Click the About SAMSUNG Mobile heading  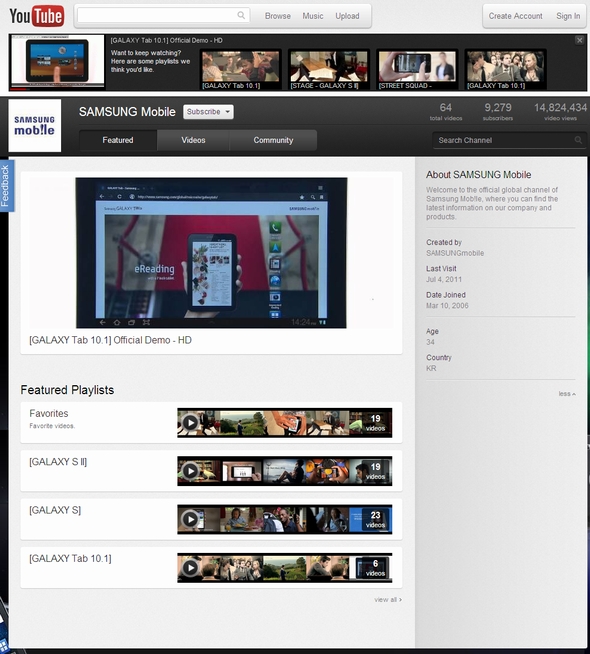479,175
